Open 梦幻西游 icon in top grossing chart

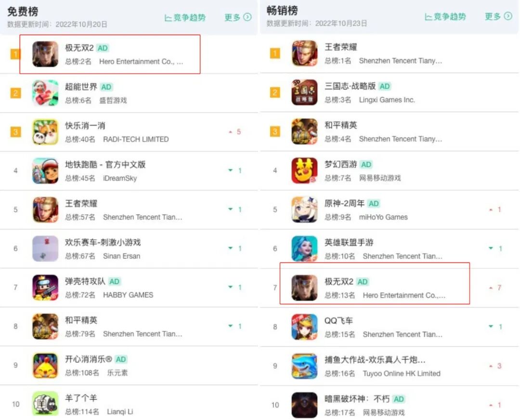tap(304, 171)
